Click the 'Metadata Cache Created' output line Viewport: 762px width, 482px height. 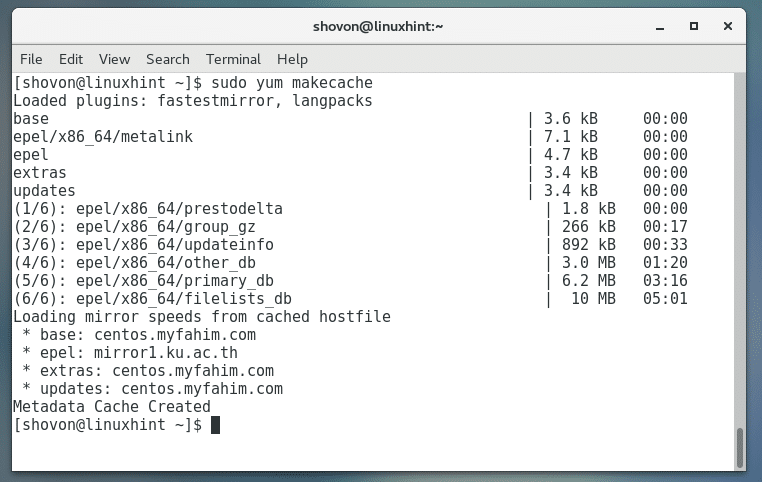(x=111, y=407)
